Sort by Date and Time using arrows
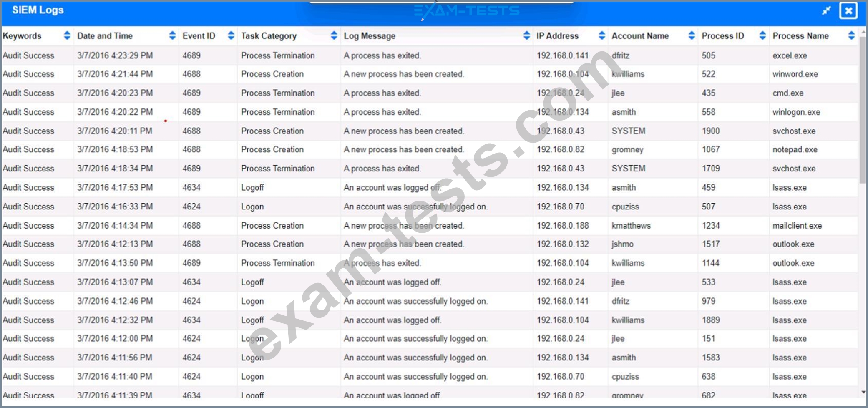The width and height of the screenshot is (868, 408). (172, 36)
